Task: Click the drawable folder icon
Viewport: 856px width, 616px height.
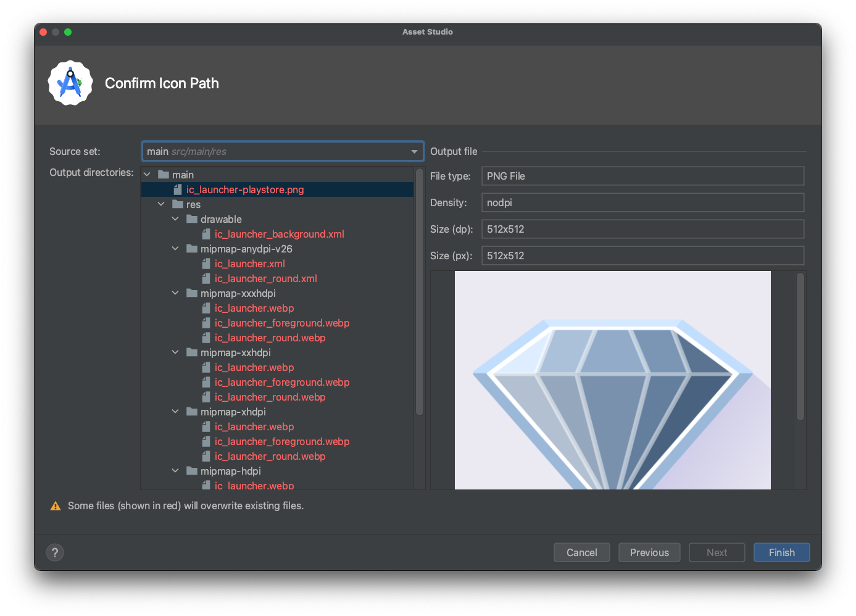Action: coord(192,219)
